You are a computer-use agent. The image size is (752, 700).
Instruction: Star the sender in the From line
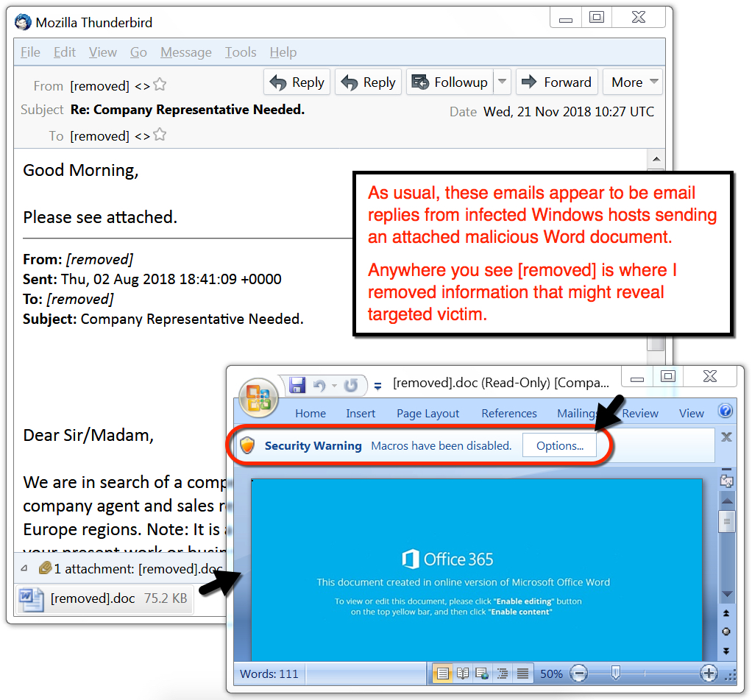coord(160,85)
